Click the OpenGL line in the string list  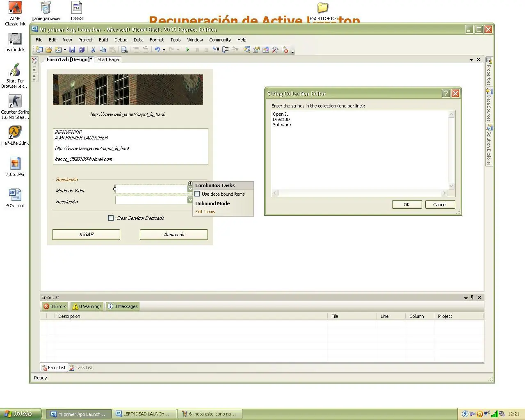pos(281,114)
